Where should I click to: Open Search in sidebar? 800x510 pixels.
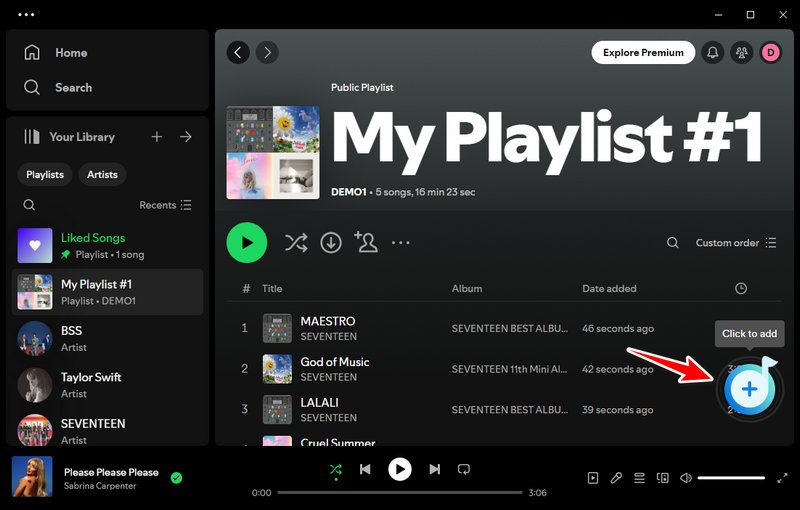tap(58, 87)
